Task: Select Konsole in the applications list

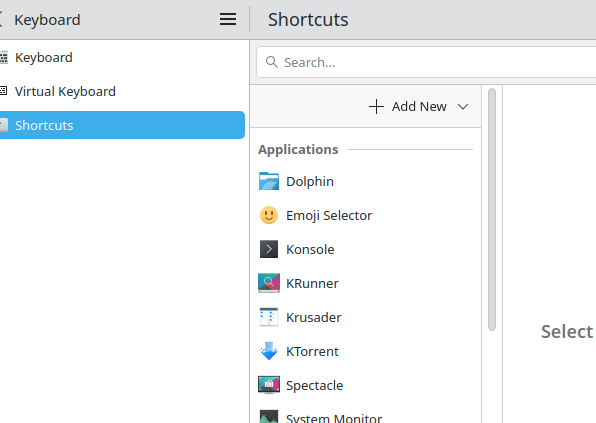Action: tap(366, 249)
